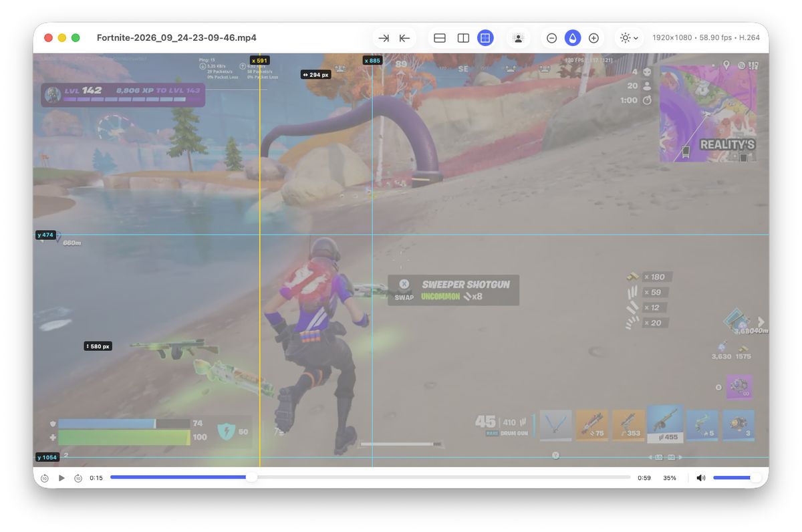Mute audio with the speaker icon

coord(700,478)
